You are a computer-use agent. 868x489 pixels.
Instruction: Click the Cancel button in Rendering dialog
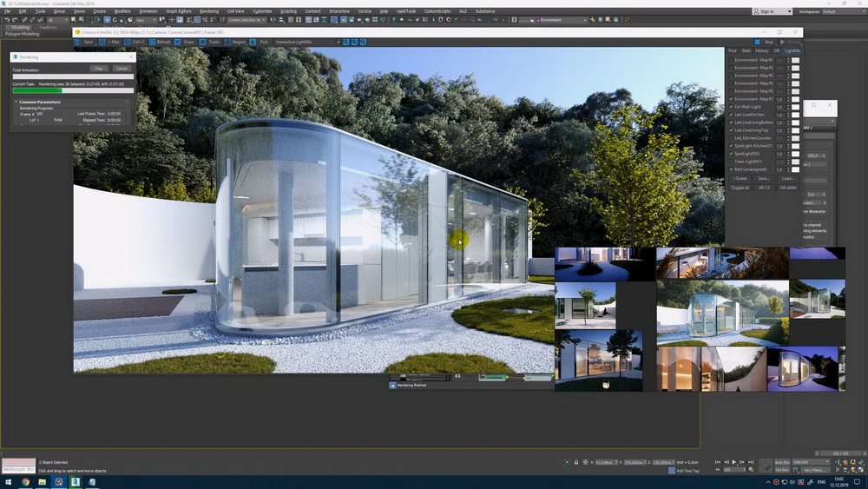(122, 68)
